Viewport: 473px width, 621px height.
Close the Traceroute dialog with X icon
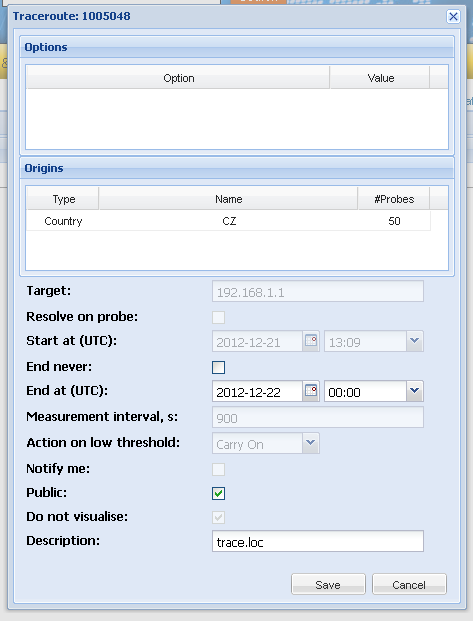pos(453,17)
